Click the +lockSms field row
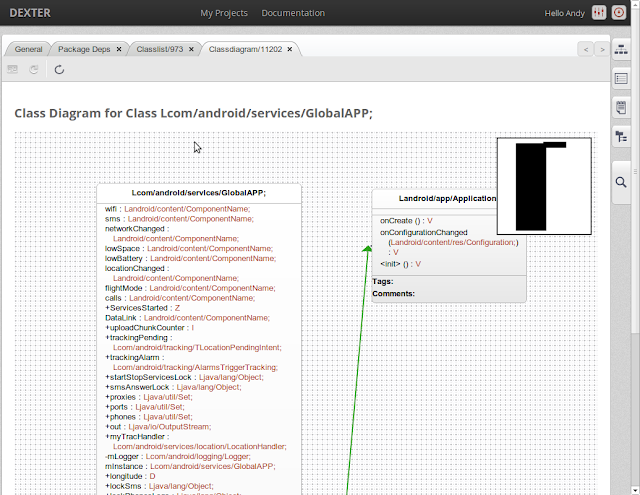Image resolution: width=640 pixels, height=495 pixels. pyautogui.click(x=159, y=486)
